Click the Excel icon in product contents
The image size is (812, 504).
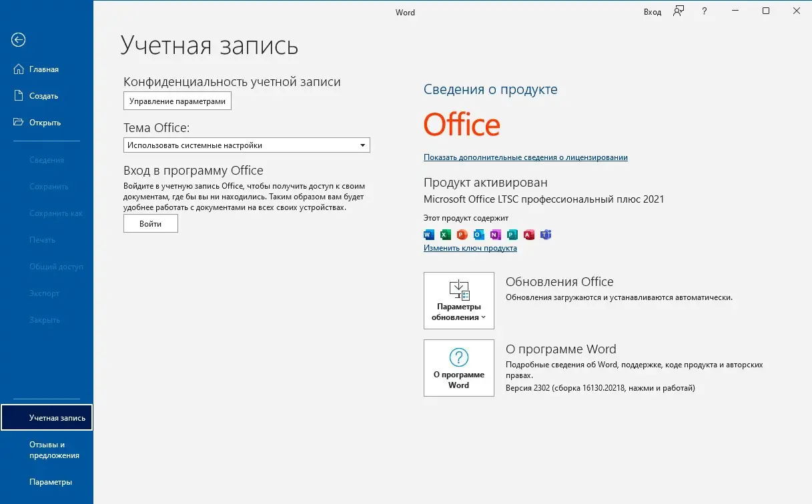click(444, 235)
